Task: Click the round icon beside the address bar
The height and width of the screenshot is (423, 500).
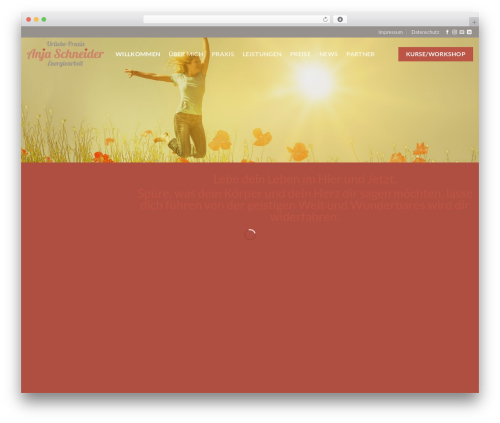Action: (x=340, y=20)
